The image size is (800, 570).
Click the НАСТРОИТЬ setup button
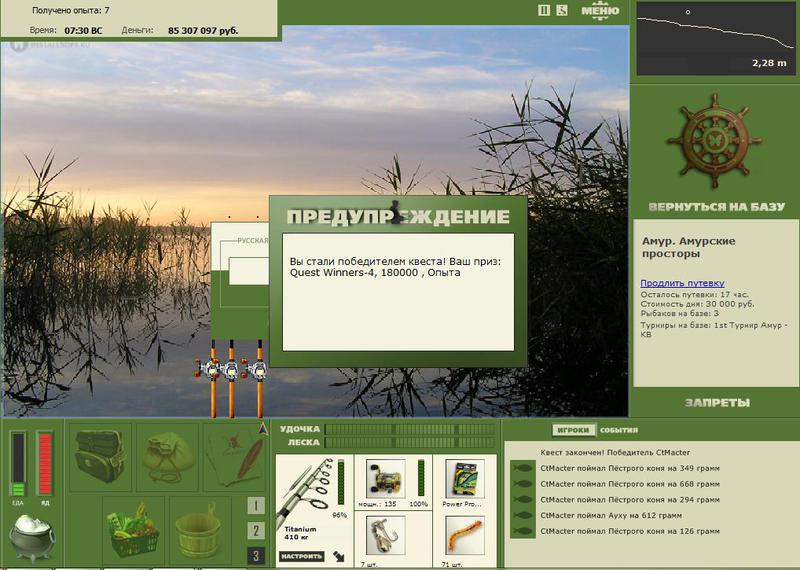(302, 556)
